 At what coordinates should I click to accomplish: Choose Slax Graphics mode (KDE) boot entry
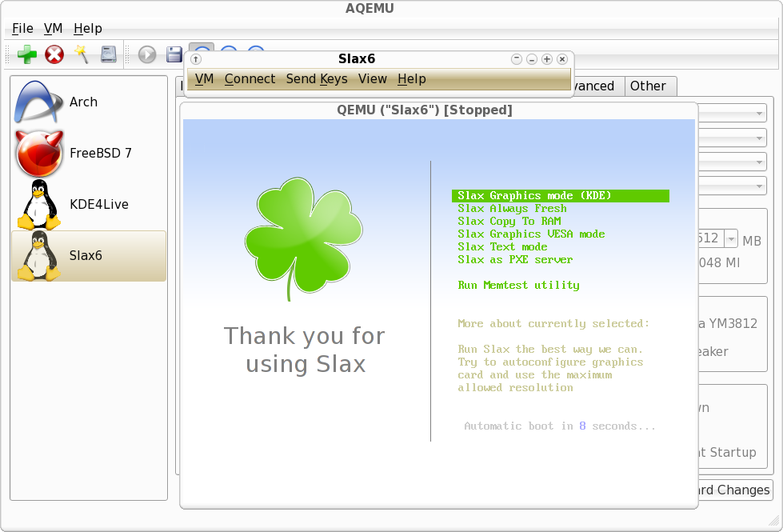tap(561, 196)
